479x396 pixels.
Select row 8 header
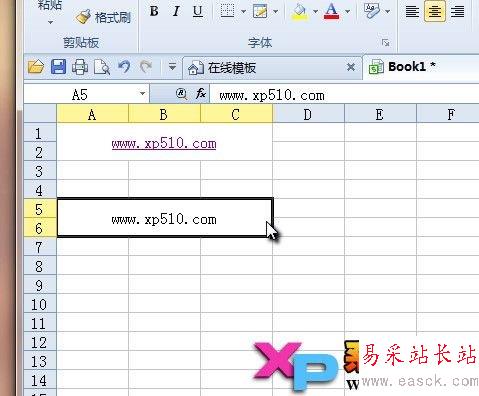40,266
